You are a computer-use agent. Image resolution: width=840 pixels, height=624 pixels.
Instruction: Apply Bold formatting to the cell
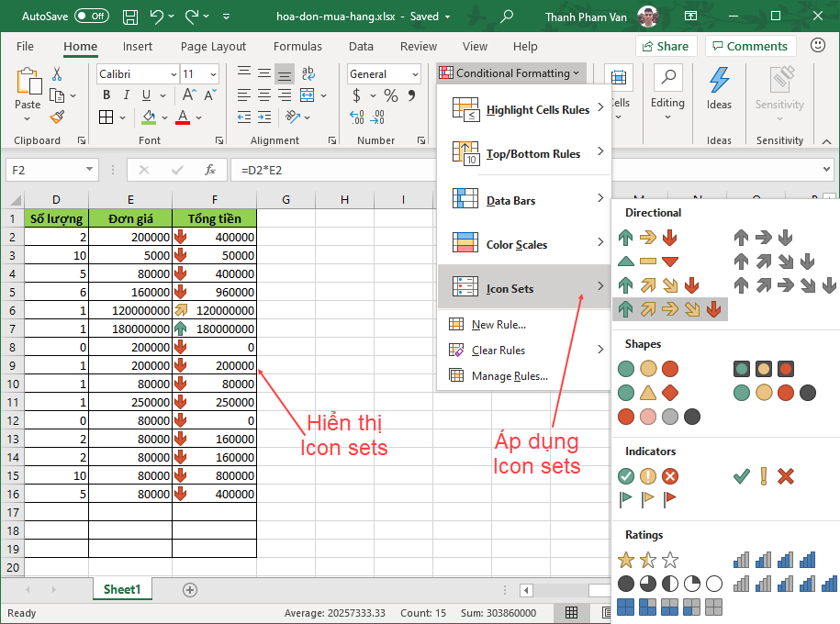click(106, 95)
